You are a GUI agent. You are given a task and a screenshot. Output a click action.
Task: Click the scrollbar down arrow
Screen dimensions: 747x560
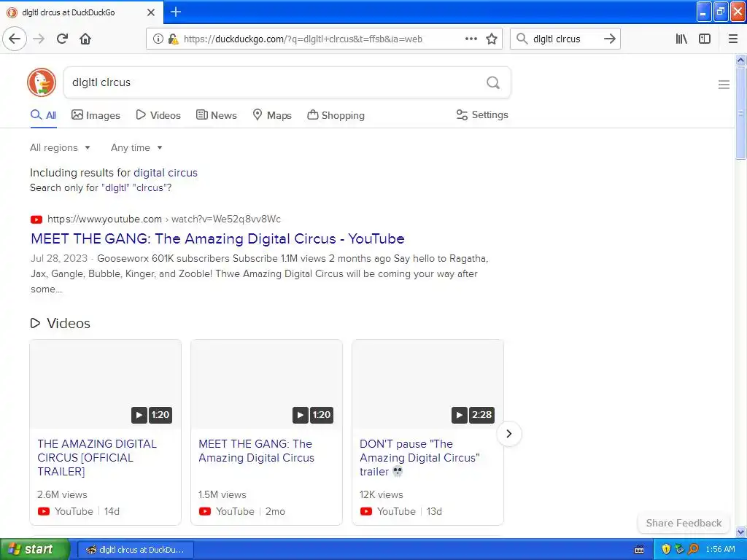(x=740, y=532)
